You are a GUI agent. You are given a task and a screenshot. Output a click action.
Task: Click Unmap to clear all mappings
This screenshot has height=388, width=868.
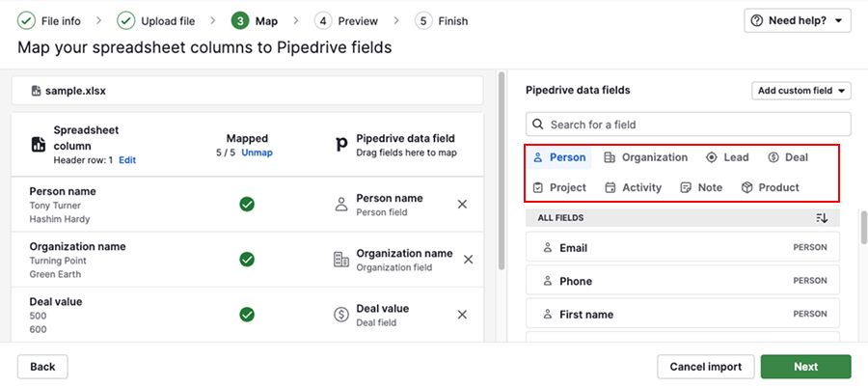[257, 152]
